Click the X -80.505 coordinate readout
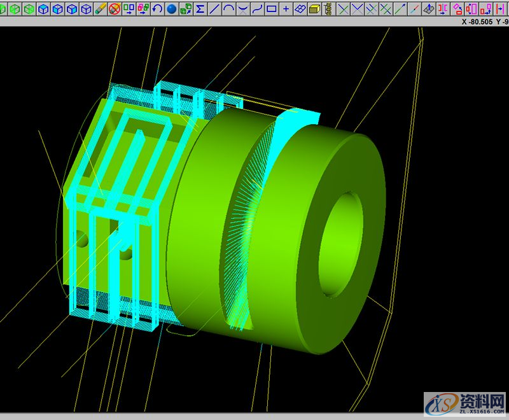The width and height of the screenshot is (509, 420). point(484,21)
